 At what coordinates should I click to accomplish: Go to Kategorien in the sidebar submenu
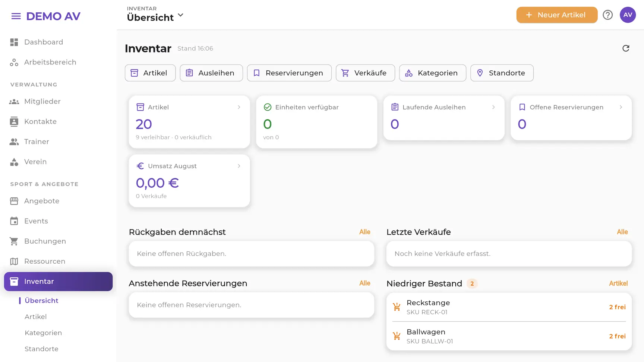click(43, 333)
